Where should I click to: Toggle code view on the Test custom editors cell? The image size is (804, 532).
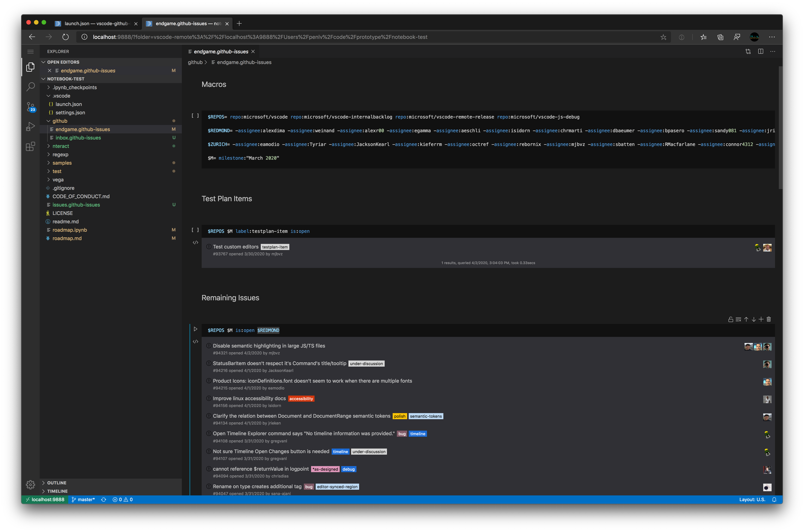[196, 242]
